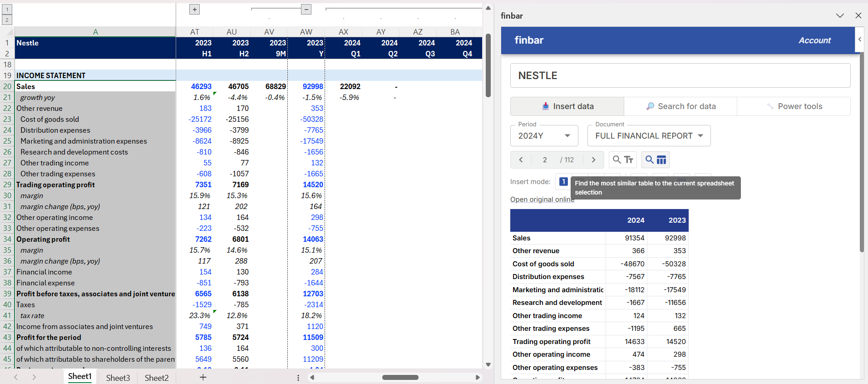Go to previous document page

[x=521, y=160]
